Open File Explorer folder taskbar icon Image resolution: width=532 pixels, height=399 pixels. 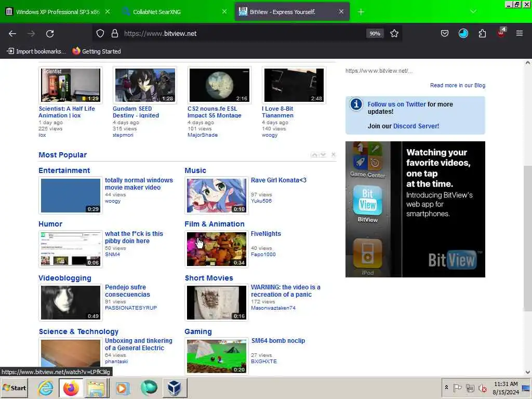(96, 388)
